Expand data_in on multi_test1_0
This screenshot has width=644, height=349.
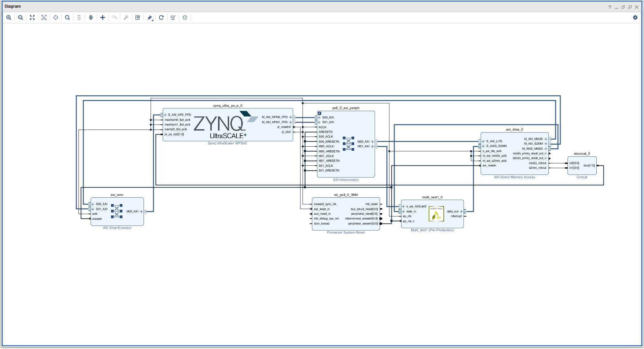coord(404,211)
